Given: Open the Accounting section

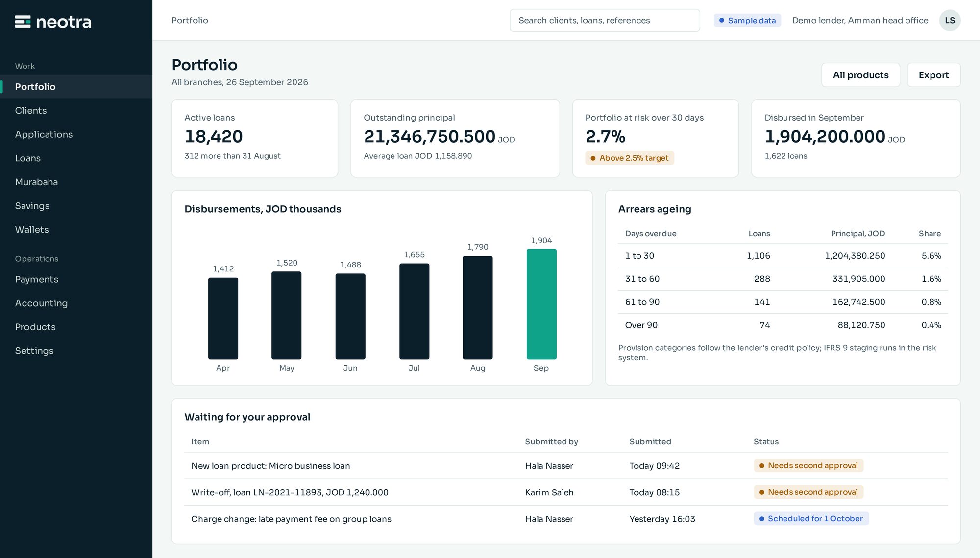Looking at the screenshot, I should (x=76, y=303).
